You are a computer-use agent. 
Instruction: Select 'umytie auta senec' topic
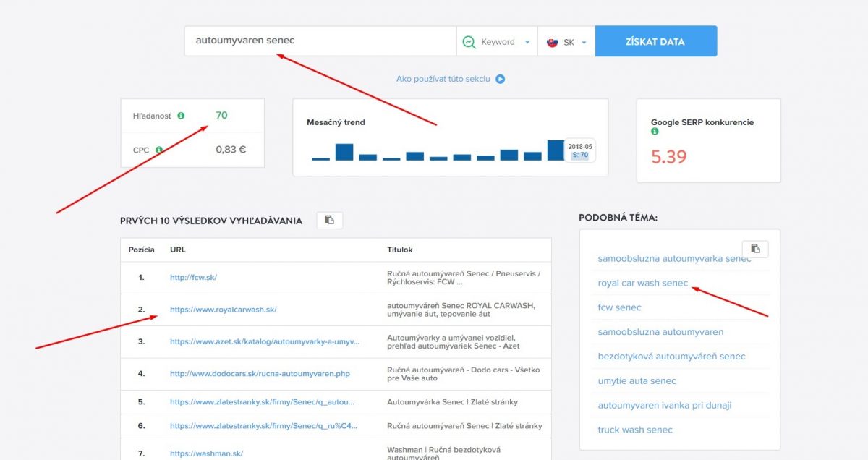[637, 381]
